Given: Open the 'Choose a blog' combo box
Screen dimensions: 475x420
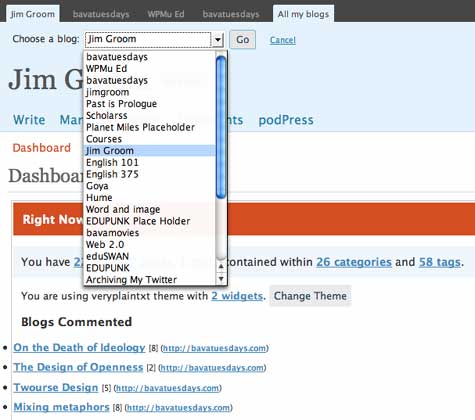Looking at the screenshot, I should 154,40.
